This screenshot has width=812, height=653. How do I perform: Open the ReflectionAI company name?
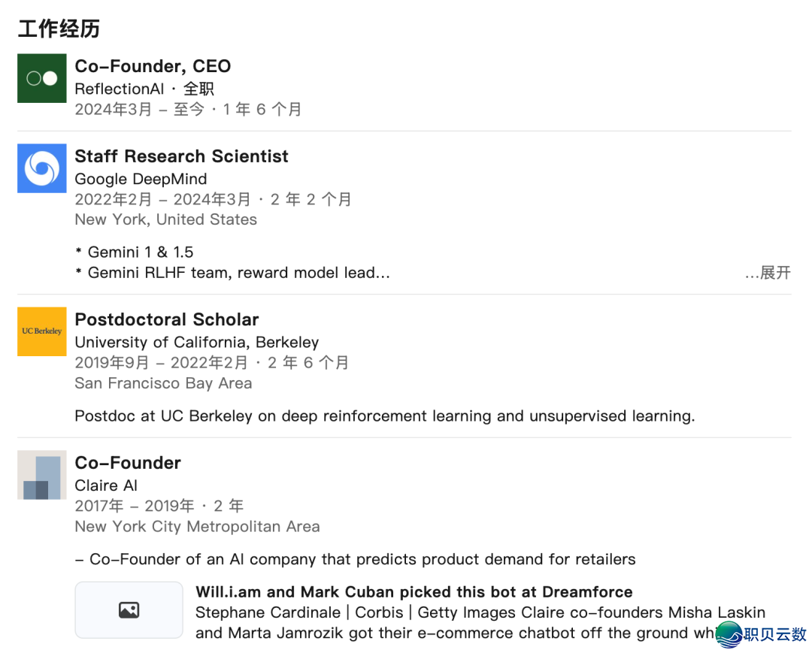coord(120,89)
